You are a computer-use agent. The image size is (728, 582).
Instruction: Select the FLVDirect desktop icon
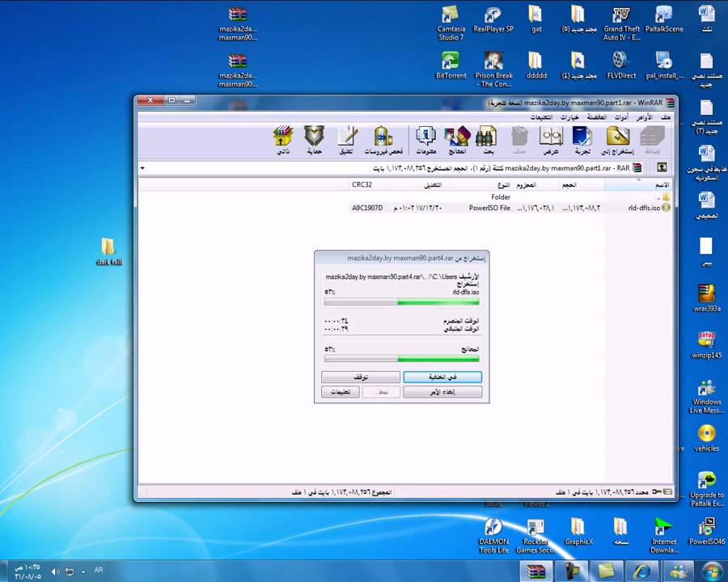pos(621,65)
